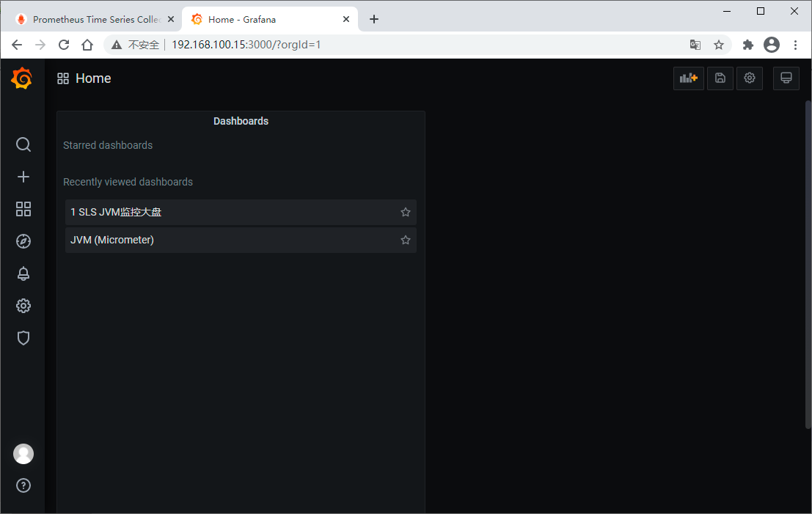
Task: Click the address bar URL
Action: click(x=246, y=45)
